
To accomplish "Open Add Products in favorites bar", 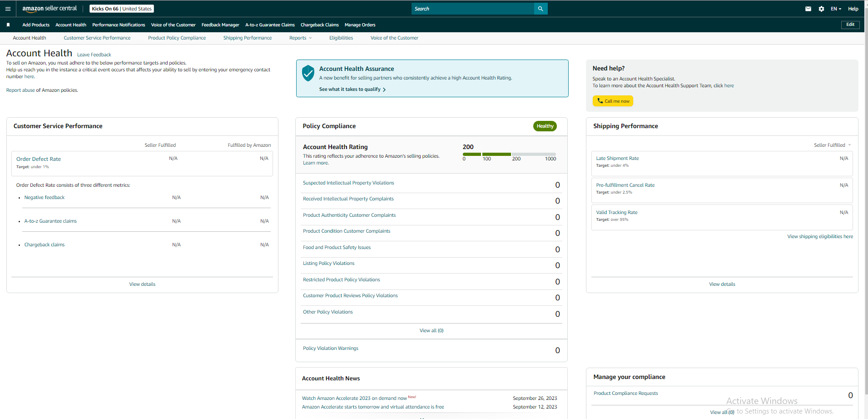I will click(36, 25).
